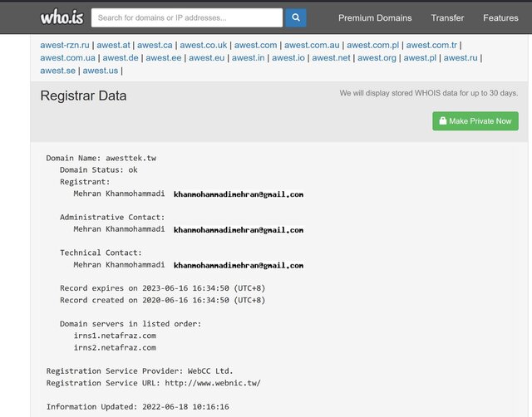This screenshot has height=417, width=532.
Task: Click the awest.de domain link
Action: (x=121, y=57)
